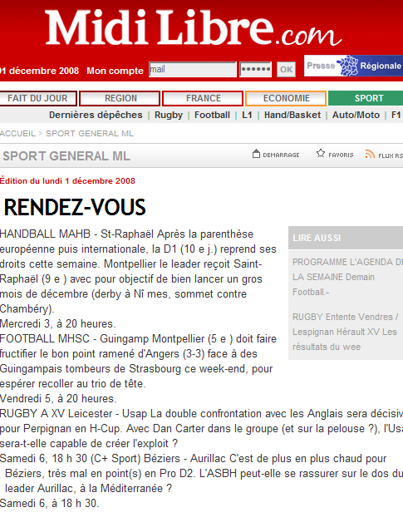Click text 'Vendredi 5, à 20 heures.'
403x532 pixels.
(58, 398)
